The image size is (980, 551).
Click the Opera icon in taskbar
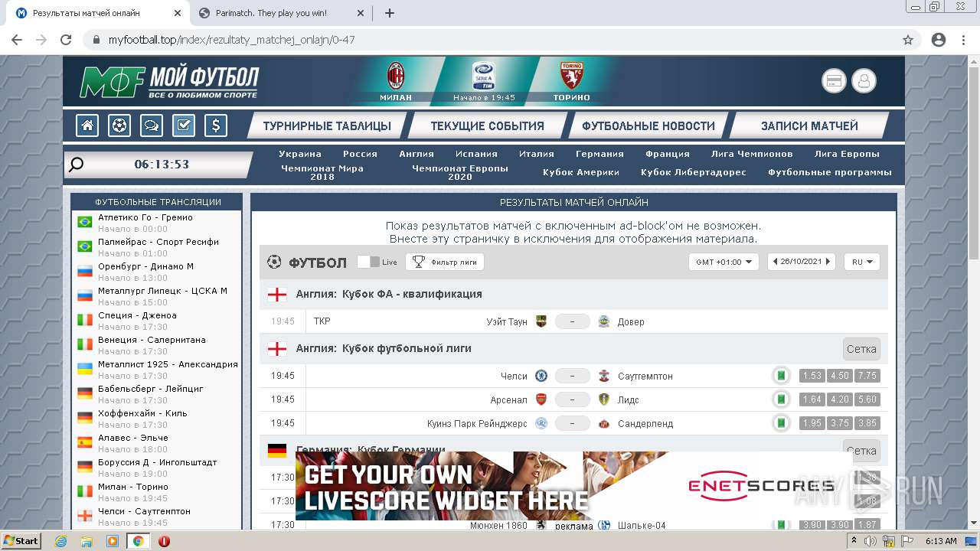[164, 541]
